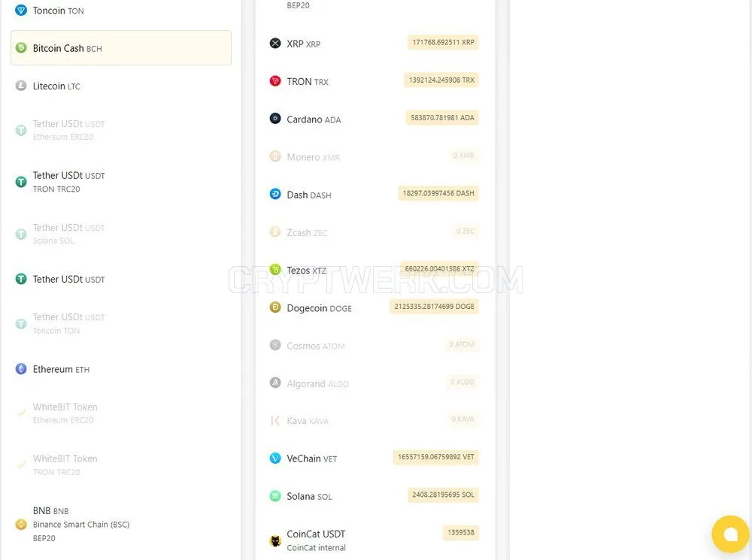Click the CoinCat cat icon
752x560 pixels.
[x=275, y=540]
